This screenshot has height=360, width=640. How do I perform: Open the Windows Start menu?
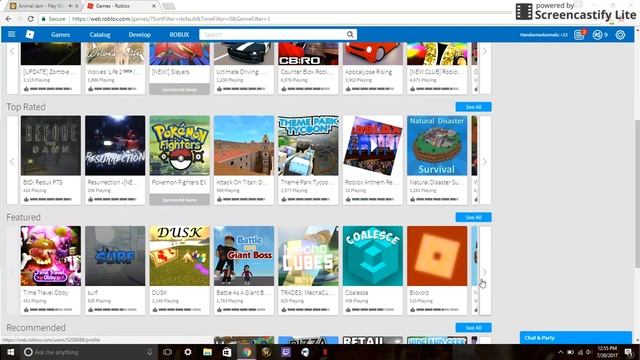tap(10, 352)
